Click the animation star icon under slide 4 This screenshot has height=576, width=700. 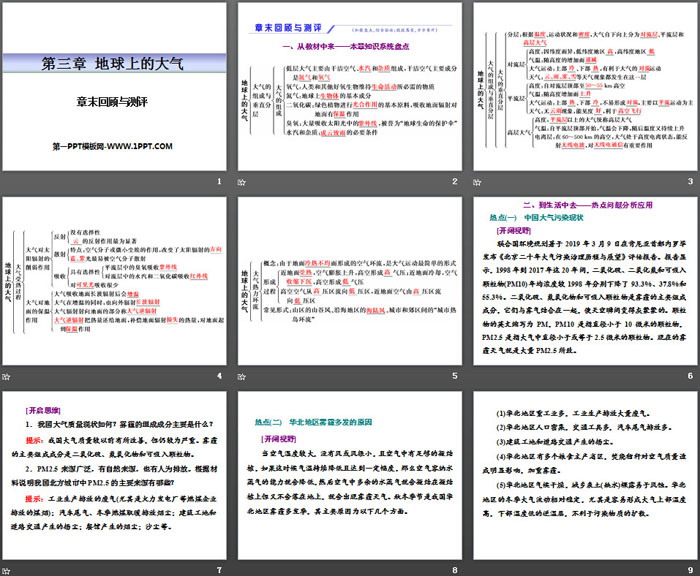click(6, 377)
